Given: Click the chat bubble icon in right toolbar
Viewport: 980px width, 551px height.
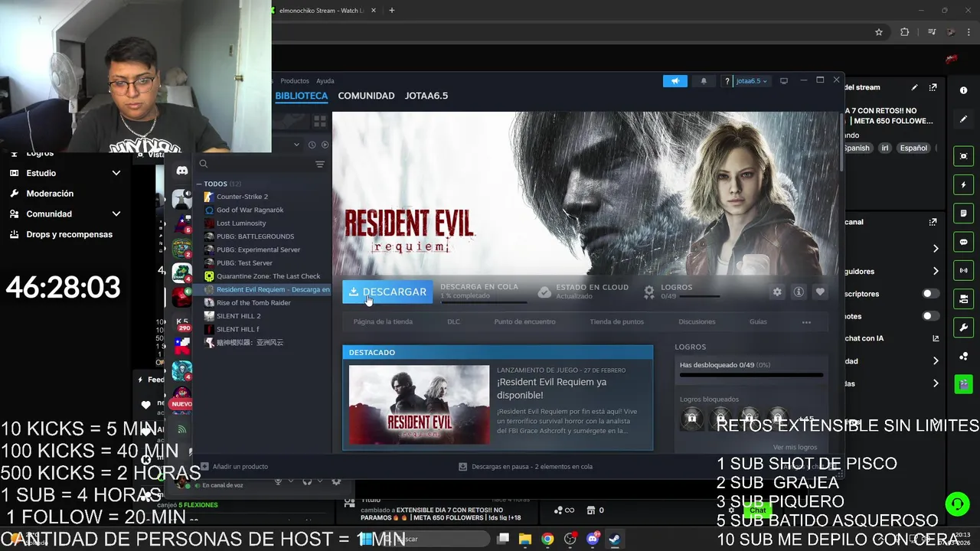Looking at the screenshot, I should point(963,242).
